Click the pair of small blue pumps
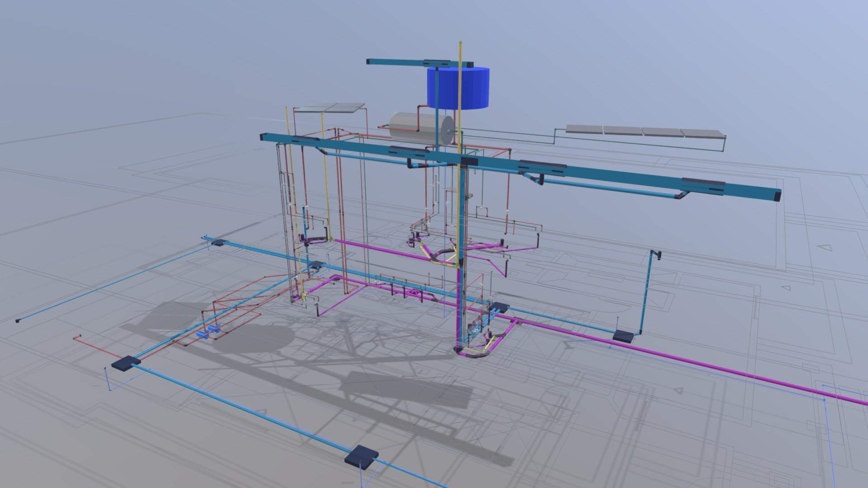 [x=208, y=331]
